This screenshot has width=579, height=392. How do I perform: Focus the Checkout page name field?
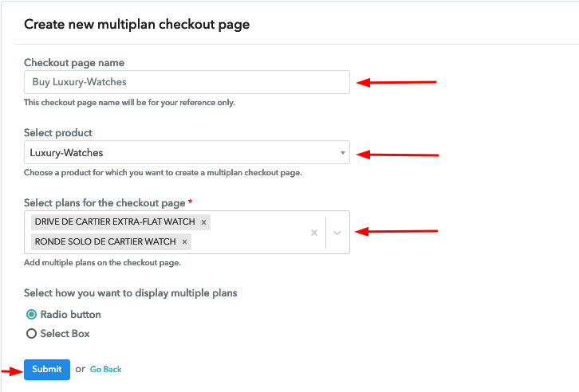coord(187,82)
